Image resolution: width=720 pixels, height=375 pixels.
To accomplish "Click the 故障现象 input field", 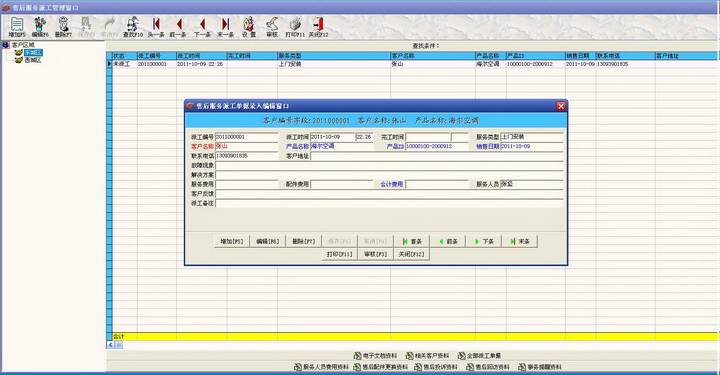I will point(389,165).
